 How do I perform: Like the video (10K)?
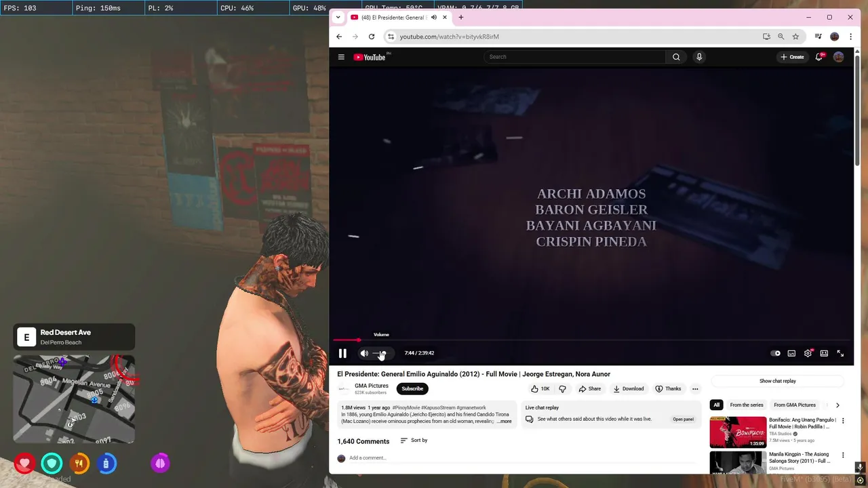540,388
